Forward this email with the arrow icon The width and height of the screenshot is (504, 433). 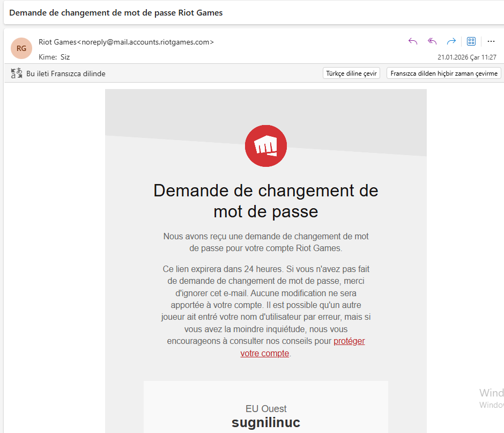(x=451, y=41)
